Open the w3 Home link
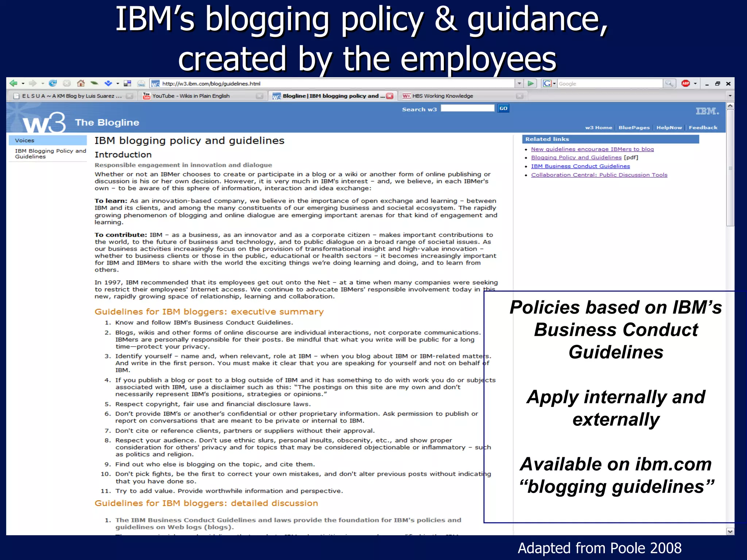This screenshot has width=747, height=560. tap(599, 128)
